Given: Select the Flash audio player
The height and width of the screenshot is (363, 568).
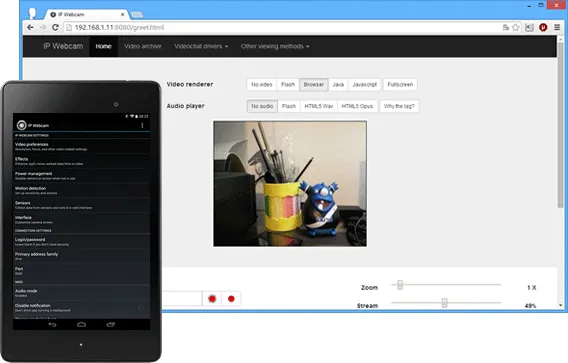Looking at the screenshot, I should 289,106.
